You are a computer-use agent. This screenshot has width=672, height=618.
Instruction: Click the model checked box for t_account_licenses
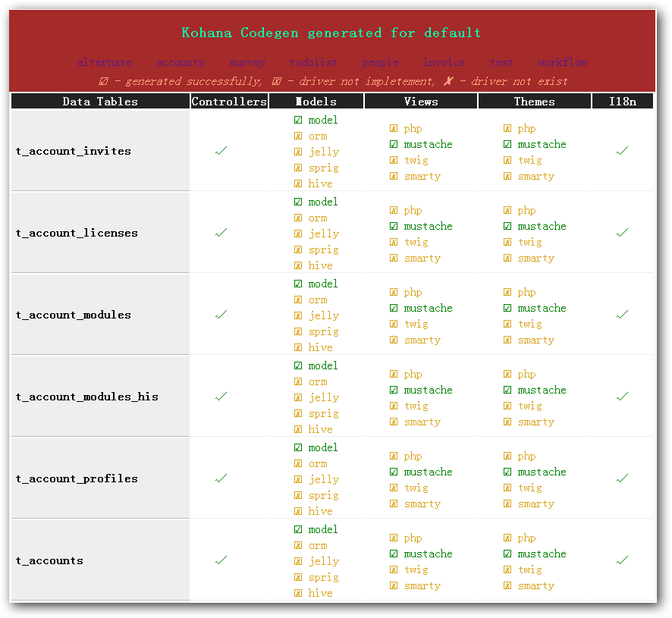pyautogui.click(x=298, y=202)
